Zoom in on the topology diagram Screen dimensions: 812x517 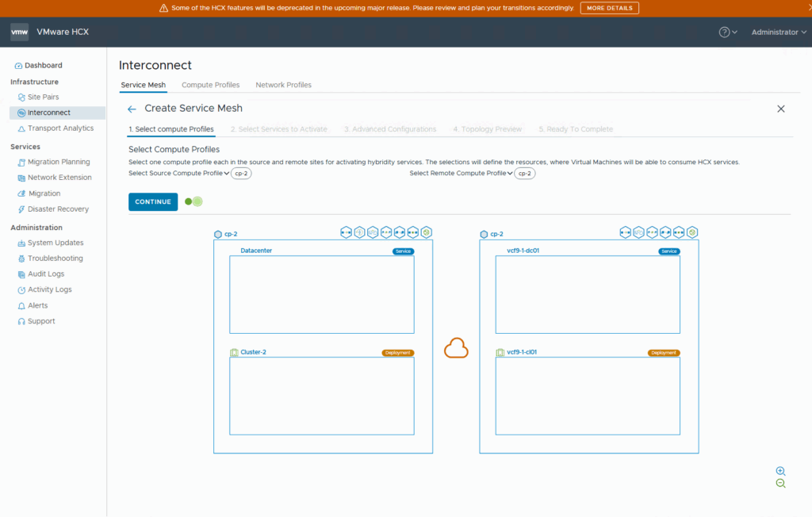click(780, 471)
